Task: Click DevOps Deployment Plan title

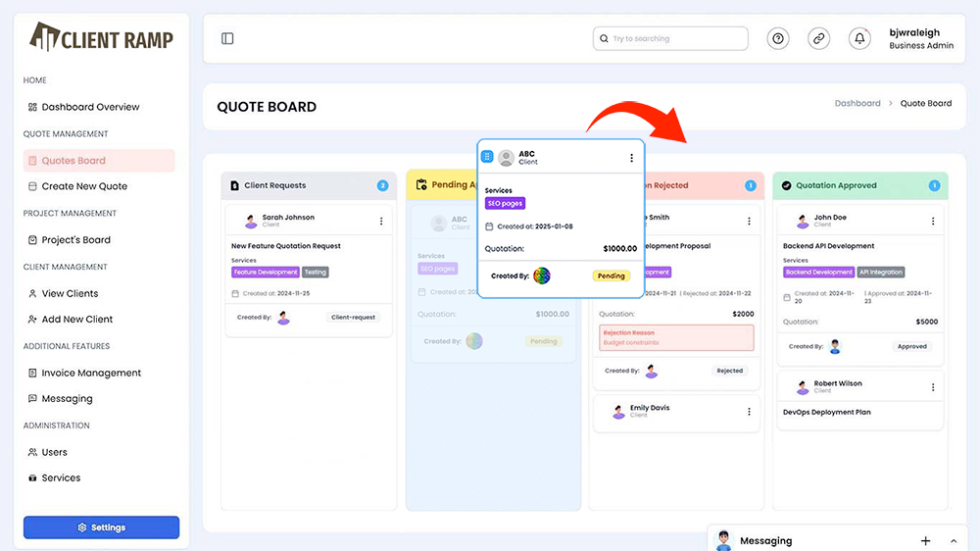Action: (826, 413)
